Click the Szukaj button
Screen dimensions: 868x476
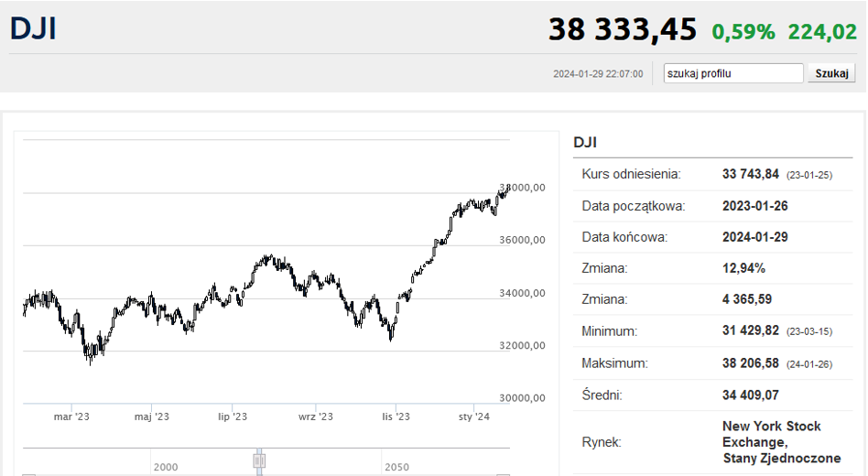click(x=831, y=73)
